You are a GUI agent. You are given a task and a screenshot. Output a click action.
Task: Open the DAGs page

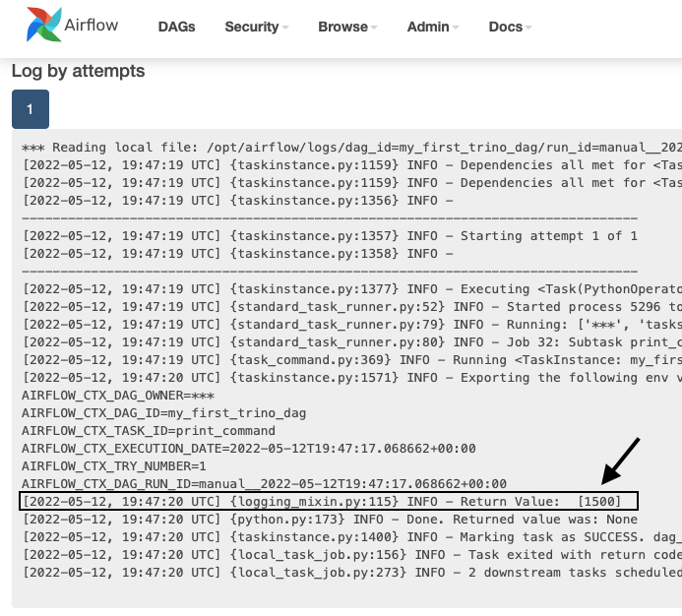[x=176, y=27]
